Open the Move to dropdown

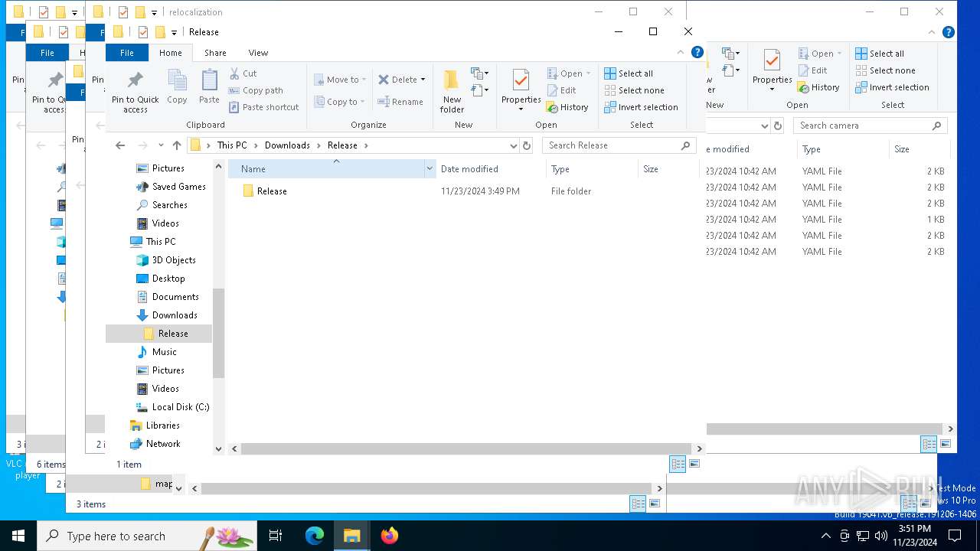340,80
